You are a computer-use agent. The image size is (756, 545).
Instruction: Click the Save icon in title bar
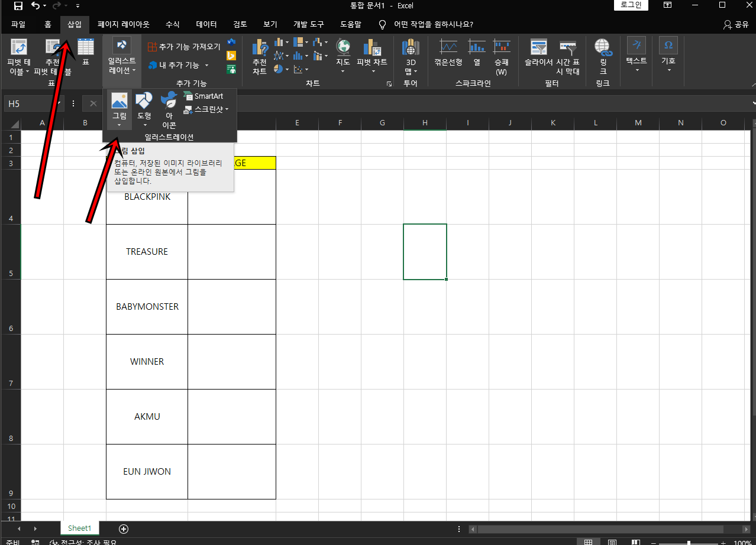[x=18, y=6]
